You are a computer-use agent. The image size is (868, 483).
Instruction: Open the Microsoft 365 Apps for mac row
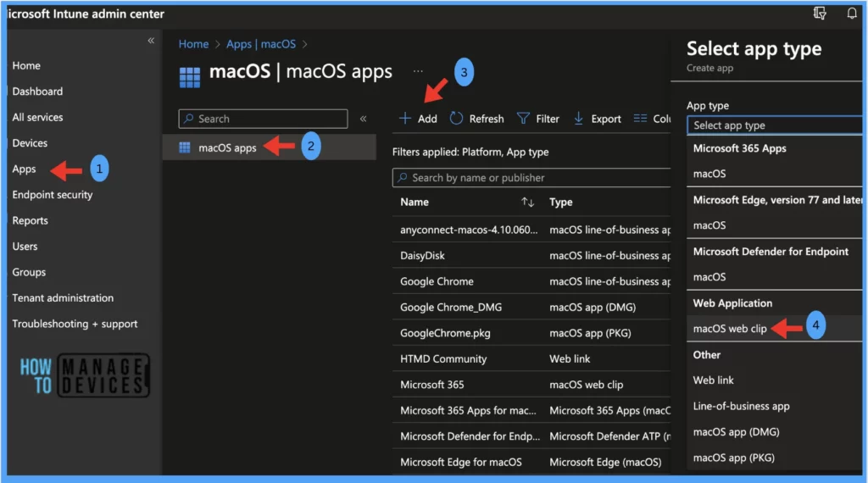(531, 410)
